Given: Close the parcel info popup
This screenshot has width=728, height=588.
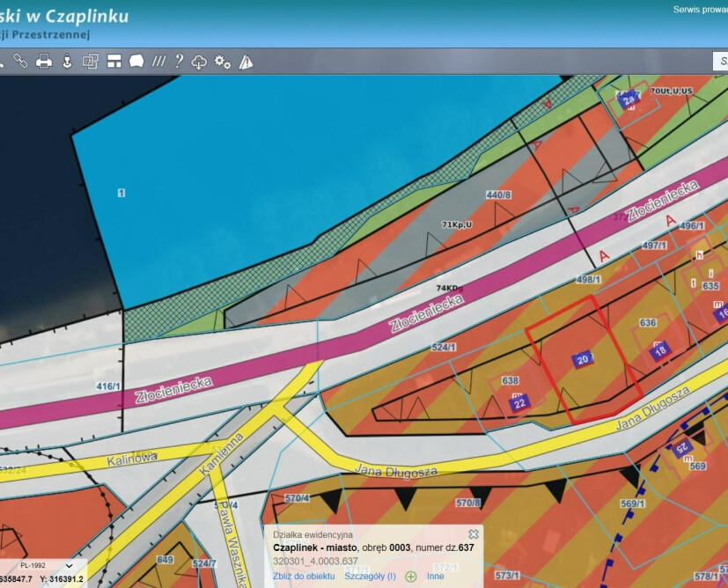Looking at the screenshot, I should coord(474,534).
